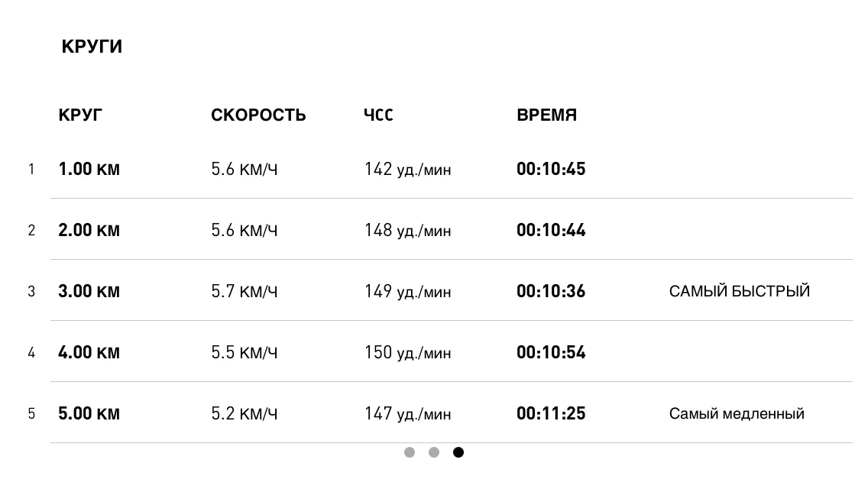Select the 1.00 км lap row

tap(89, 169)
